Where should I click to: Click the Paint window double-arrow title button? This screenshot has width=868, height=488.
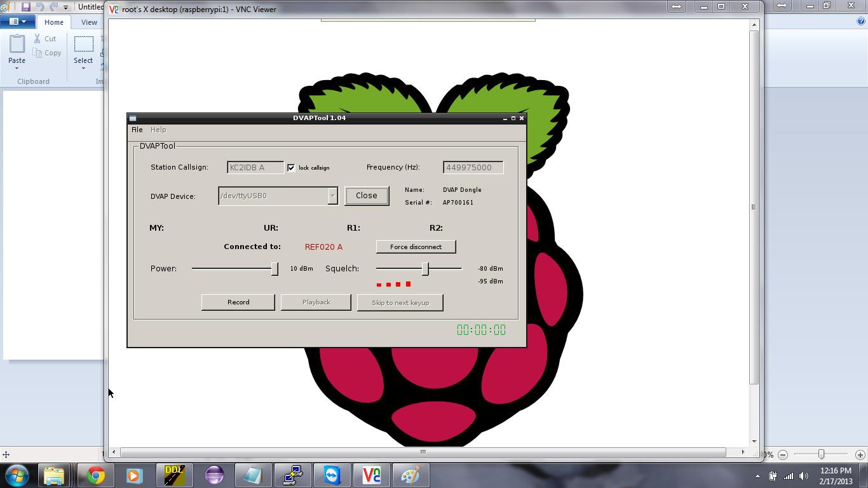(x=782, y=6)
